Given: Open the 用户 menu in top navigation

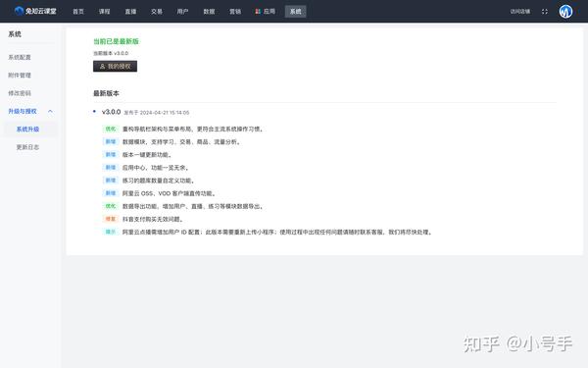Looking at the screenshot, I should [182, 11].
